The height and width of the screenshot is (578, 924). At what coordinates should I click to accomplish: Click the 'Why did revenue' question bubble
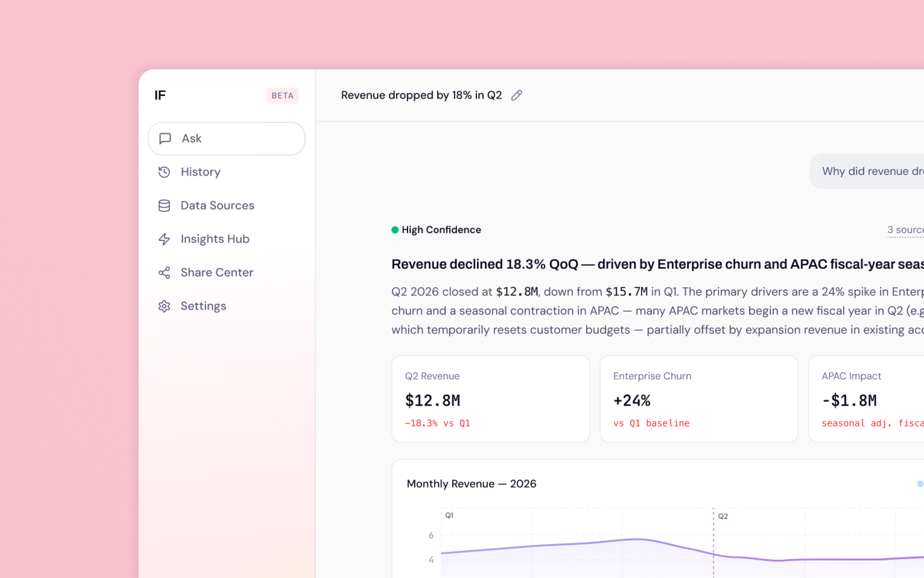click(867, 171)
